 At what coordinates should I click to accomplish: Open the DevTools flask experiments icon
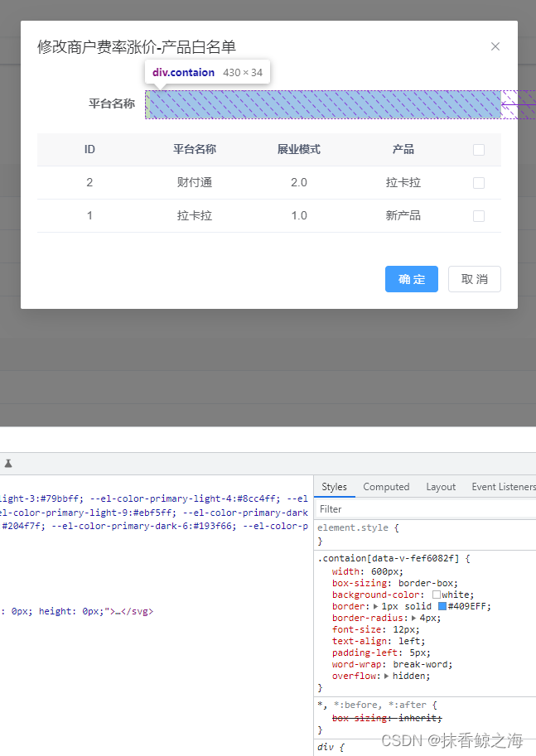tap(8, 464)
